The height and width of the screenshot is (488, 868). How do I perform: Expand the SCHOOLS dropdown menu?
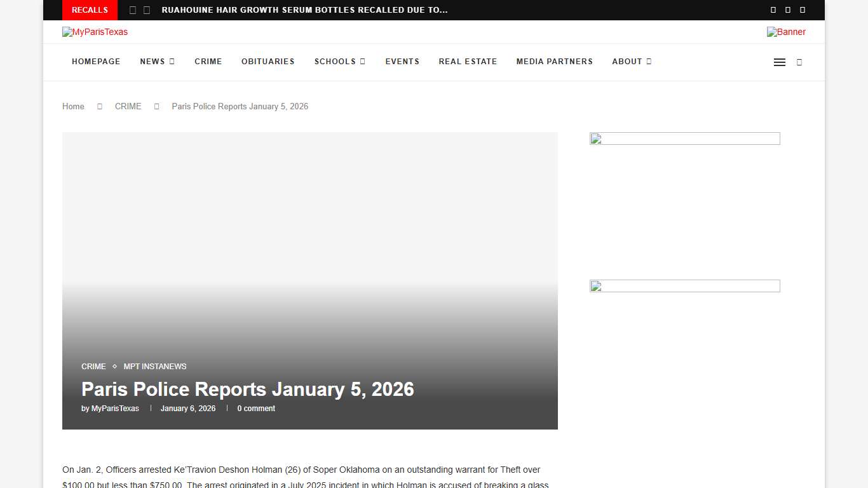pyautogui.click(x=336, y=62)
